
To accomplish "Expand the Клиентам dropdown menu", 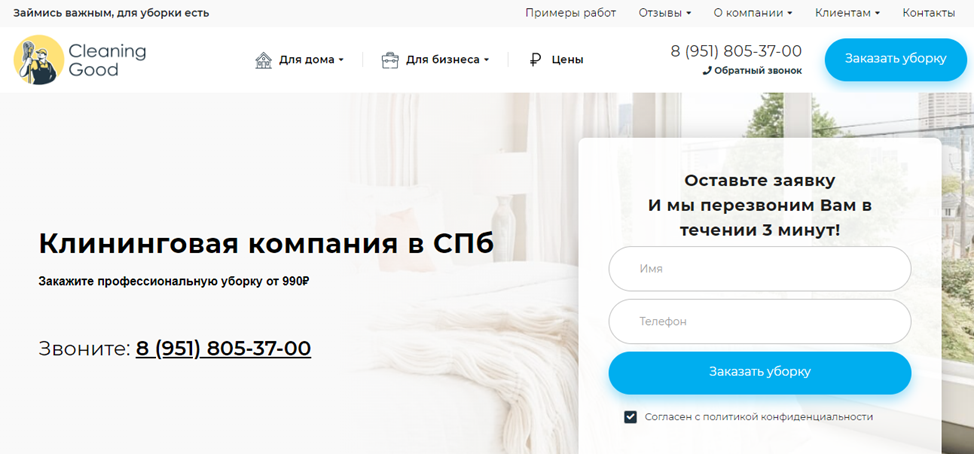I will pyautogui.click(x=847, y=13).
